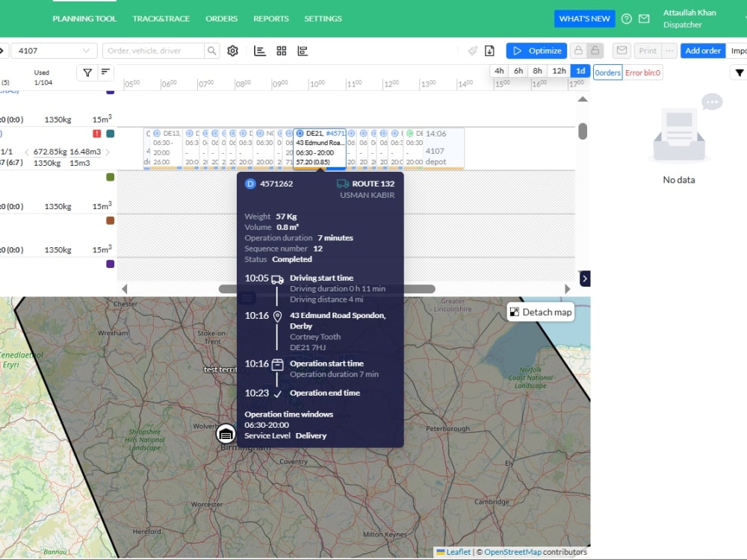
Task: Open the orders panel filter funnel icon
Action: pyautogui.click(x=740, y=73)
